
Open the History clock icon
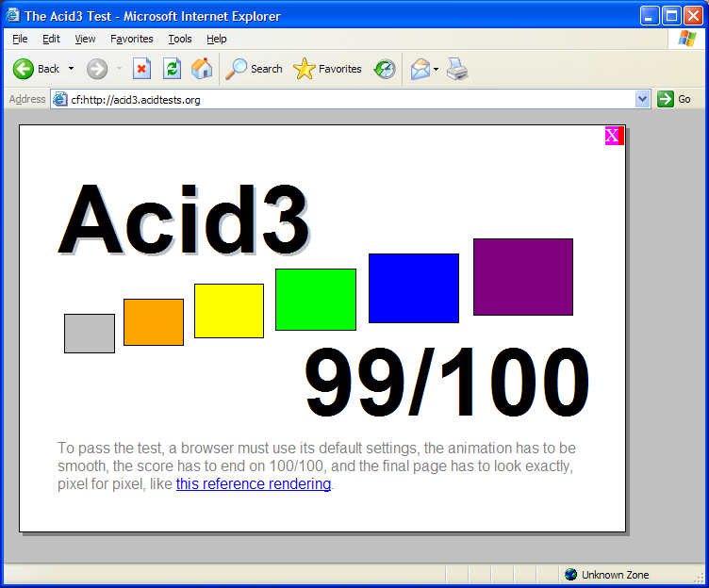[385, 69]
